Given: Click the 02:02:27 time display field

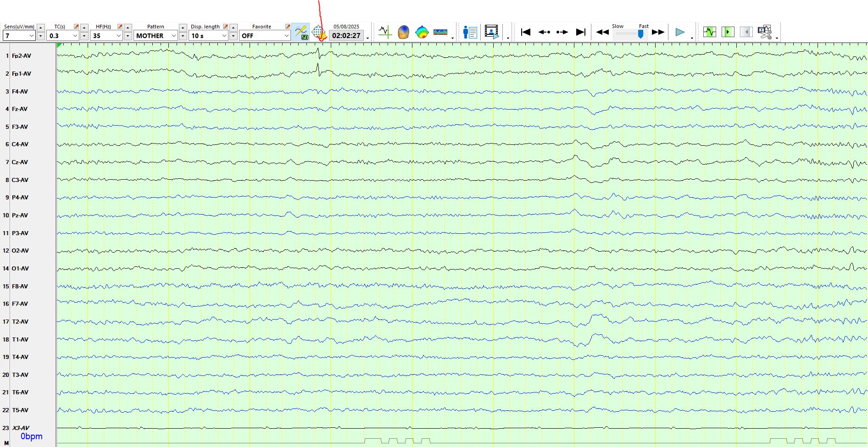Looking at the screenshot, I should point(346,36).
